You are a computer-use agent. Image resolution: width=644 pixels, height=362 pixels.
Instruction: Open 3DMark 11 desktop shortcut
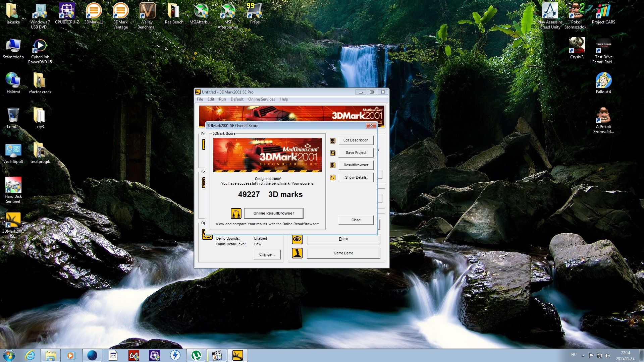(94, 14)
